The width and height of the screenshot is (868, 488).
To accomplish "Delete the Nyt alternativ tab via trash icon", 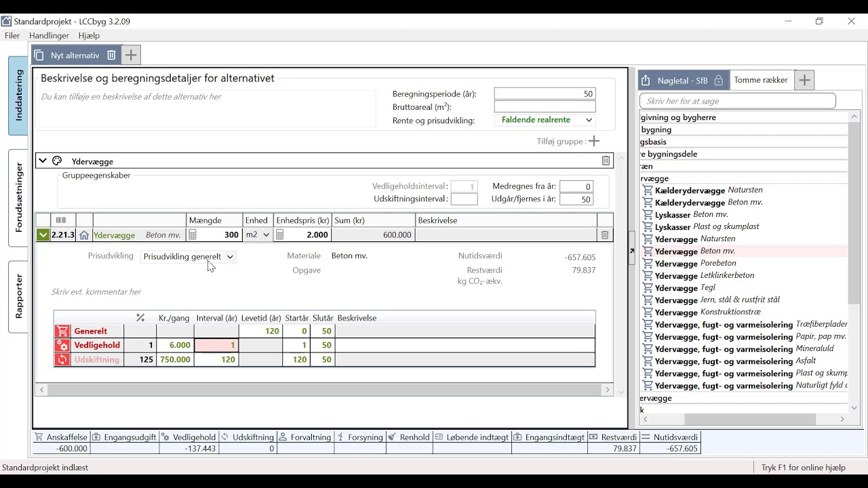I will point(111,56).
